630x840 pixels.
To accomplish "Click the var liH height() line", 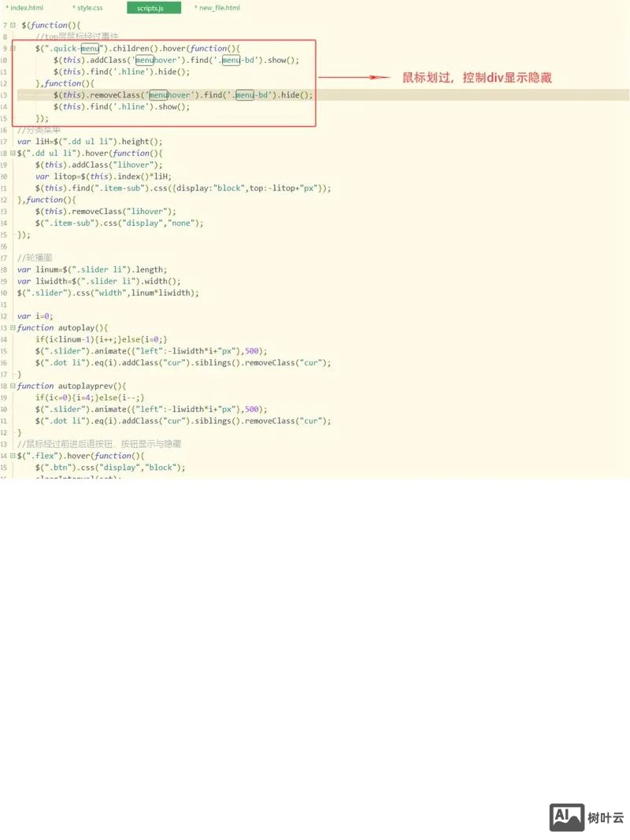I will [x=90, y=142].
